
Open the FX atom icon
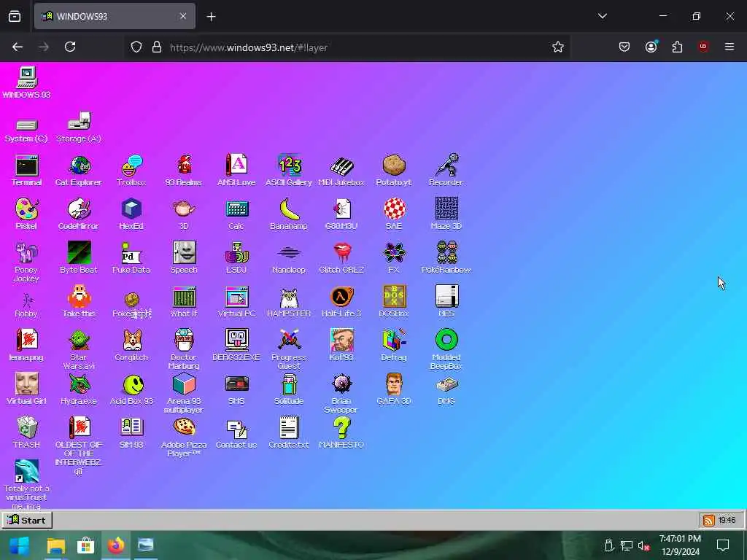tap(394, 253)
